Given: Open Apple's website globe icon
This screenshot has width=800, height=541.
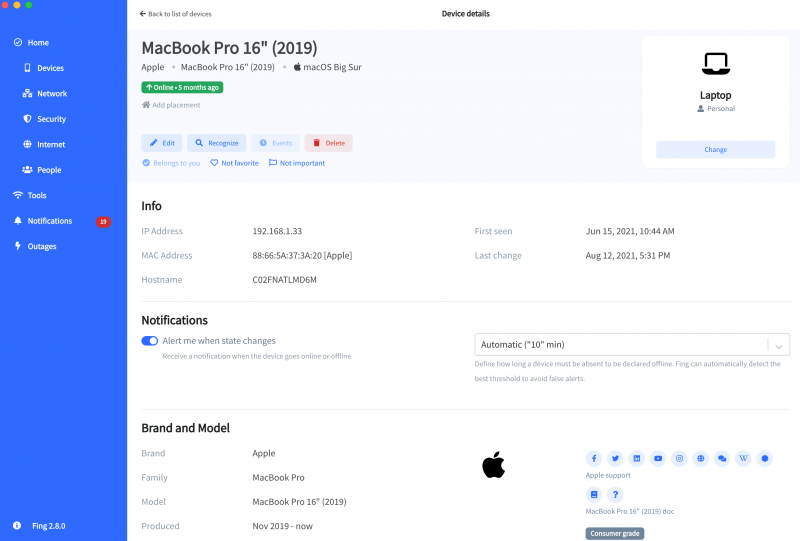Looking at the screenshot, I should (701, 458).
